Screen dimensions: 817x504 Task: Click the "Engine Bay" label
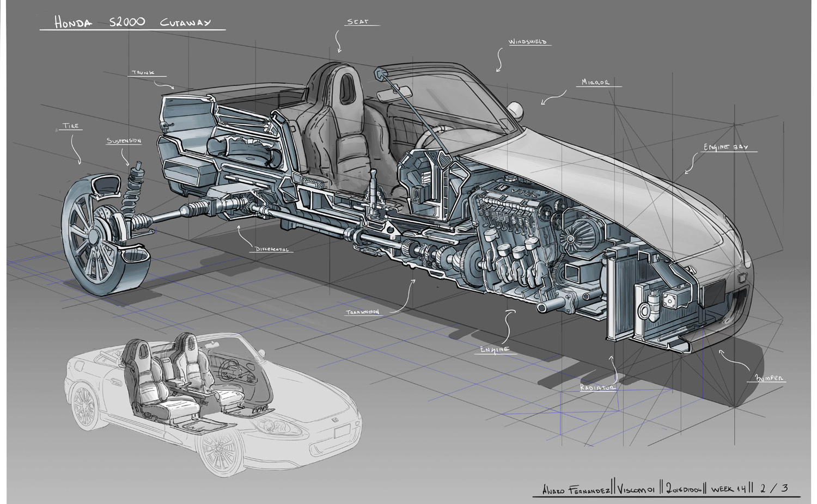coord(725,147)
